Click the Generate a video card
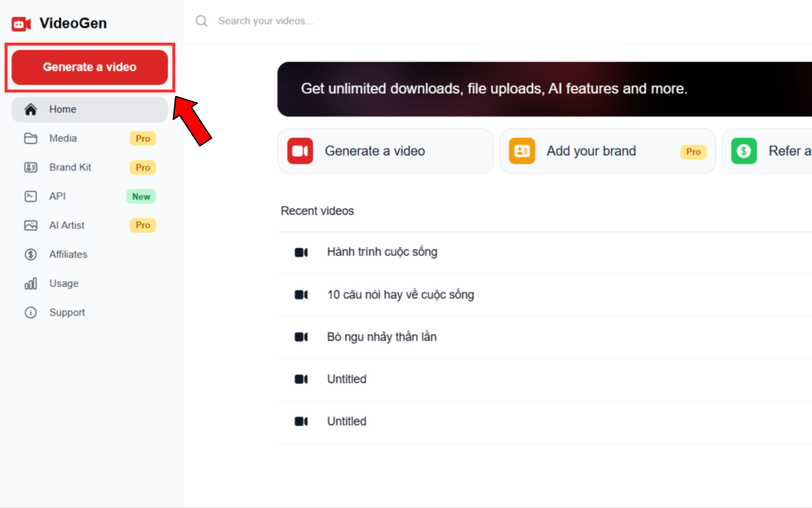 click(385, 151)
